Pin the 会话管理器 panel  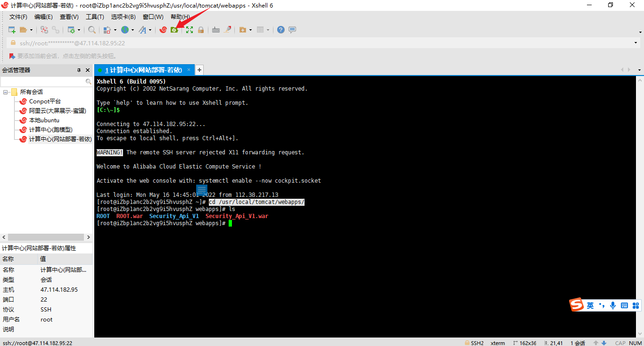[79, 70]
